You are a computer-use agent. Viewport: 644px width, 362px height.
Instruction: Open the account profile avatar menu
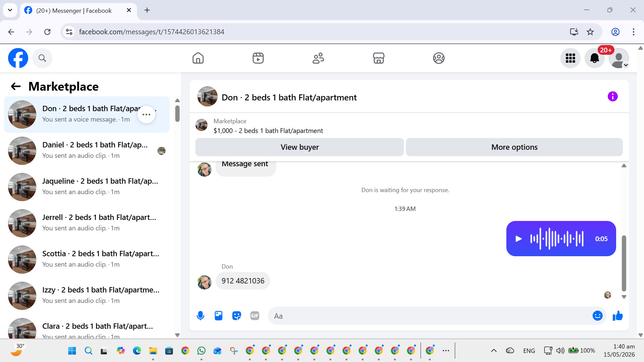coord(619,58)
